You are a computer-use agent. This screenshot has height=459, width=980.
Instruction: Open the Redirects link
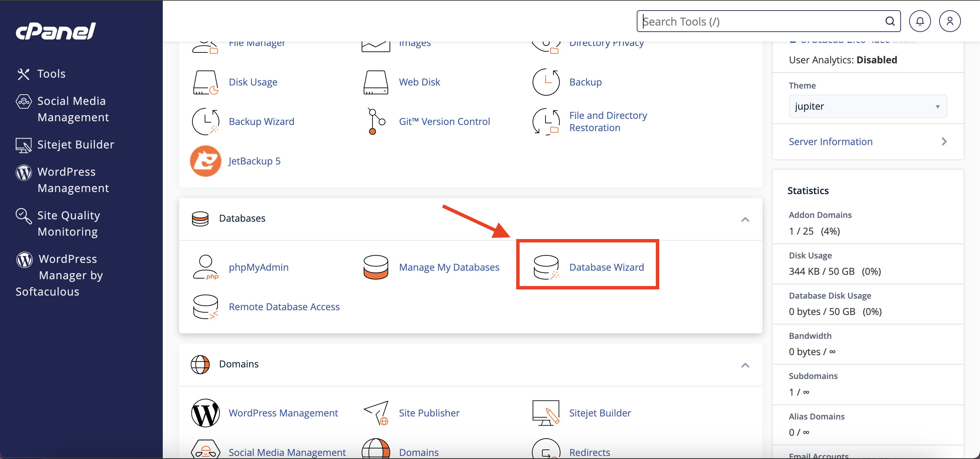(590, 453)
